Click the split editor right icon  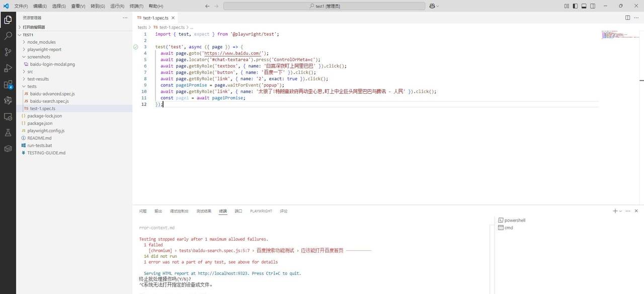tap(627, 18)
